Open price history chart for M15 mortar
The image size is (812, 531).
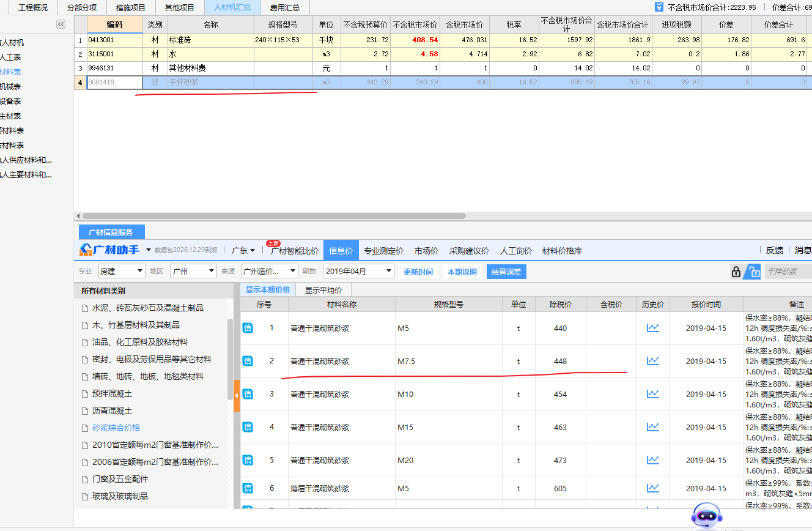(653, 427)
